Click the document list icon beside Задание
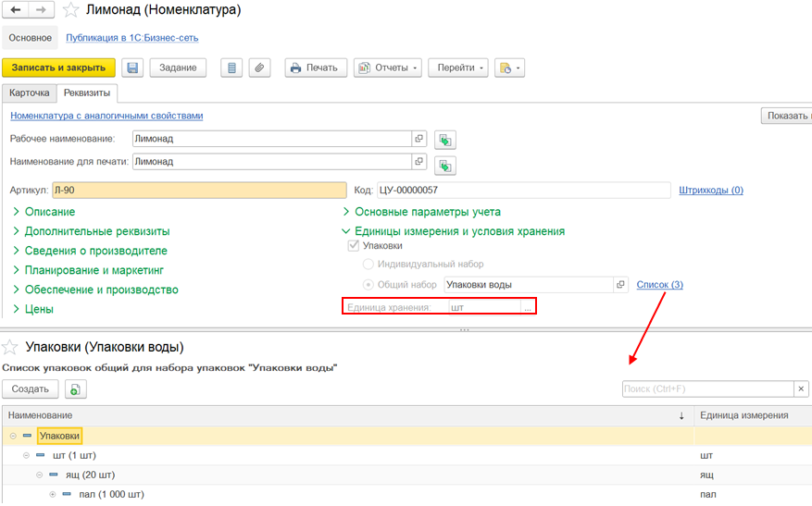This screenshot has height=506, width=812. [x=232, y=68]
